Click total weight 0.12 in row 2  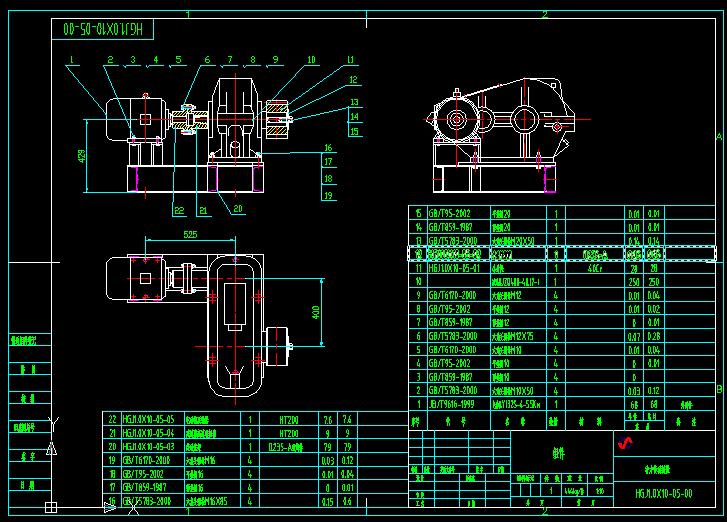[x=654, y=390]
